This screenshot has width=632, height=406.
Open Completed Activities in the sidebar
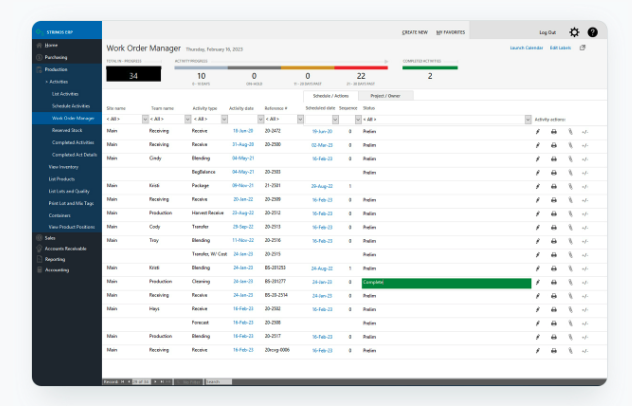point(73,142)
